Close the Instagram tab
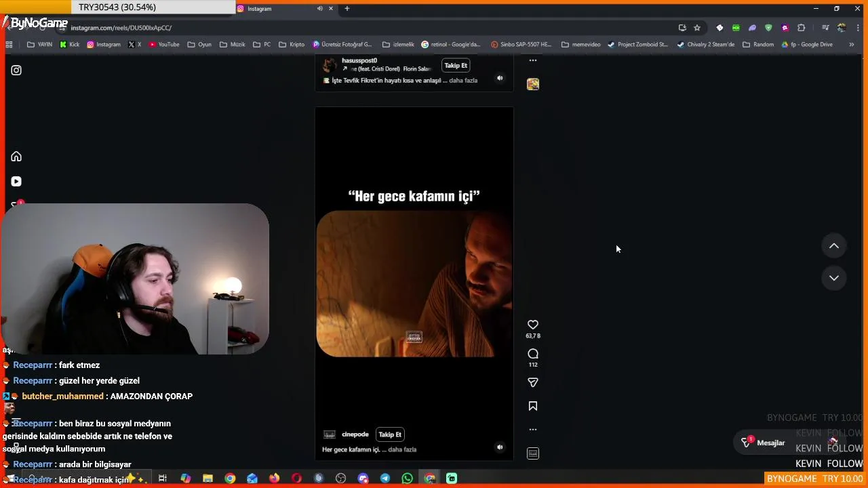The width and height of the screenshot is (868, 488). click(331, 9)
